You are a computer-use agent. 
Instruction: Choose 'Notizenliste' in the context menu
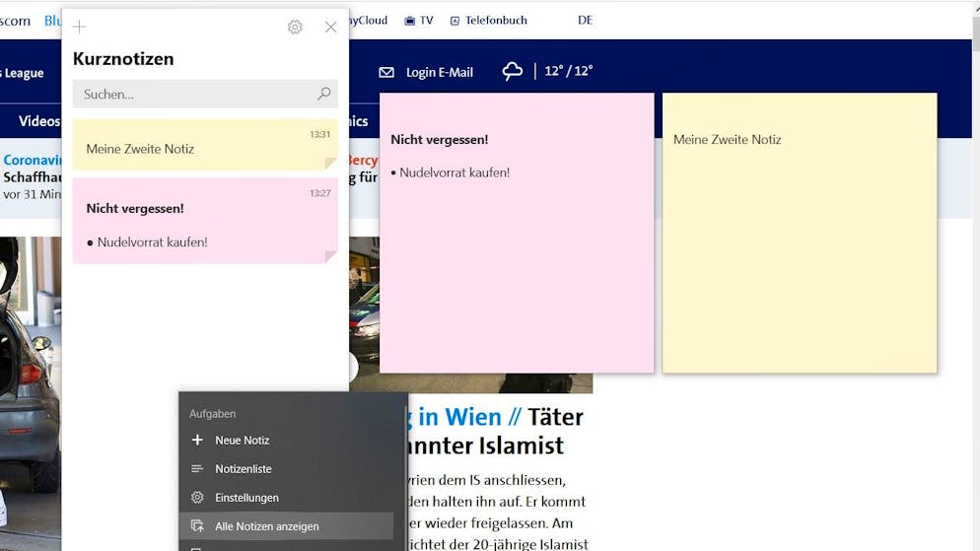[x=243, y=469]
